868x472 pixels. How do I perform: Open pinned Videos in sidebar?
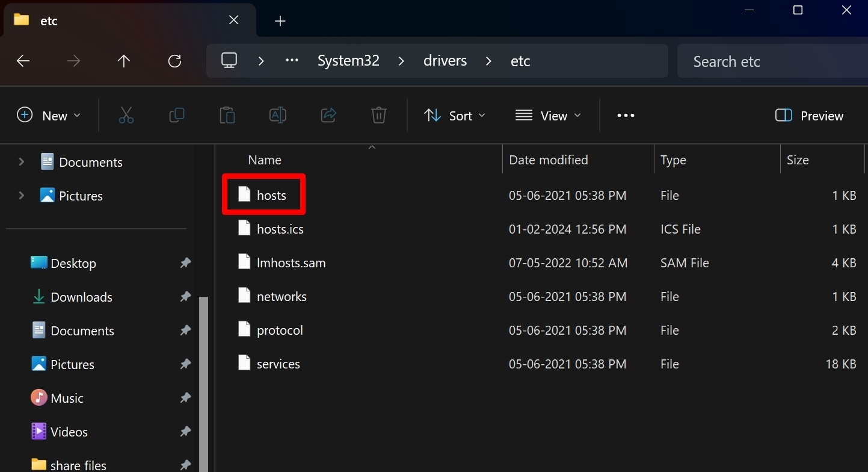(x=59, y=432)
